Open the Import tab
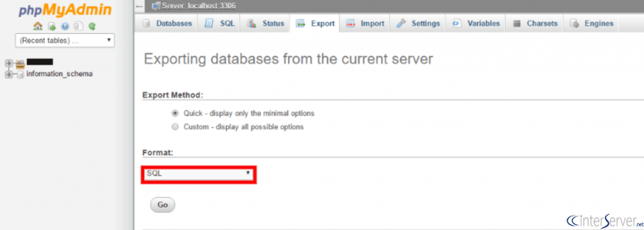Image resolution: width=644 pixels, height=230 pixels. click(x=365, y=23)
